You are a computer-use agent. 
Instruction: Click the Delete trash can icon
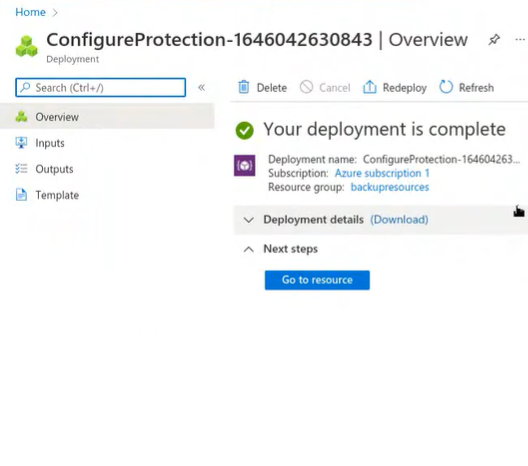tap(244, 87)
